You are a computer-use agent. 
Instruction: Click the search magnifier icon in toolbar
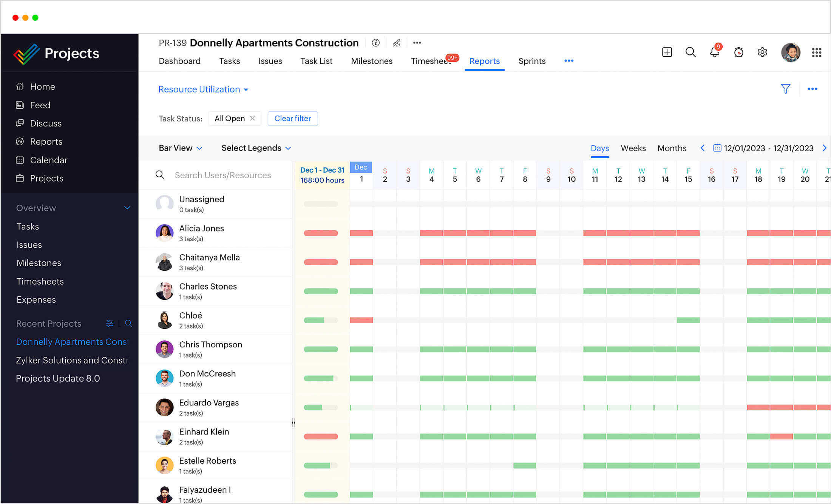690,52
